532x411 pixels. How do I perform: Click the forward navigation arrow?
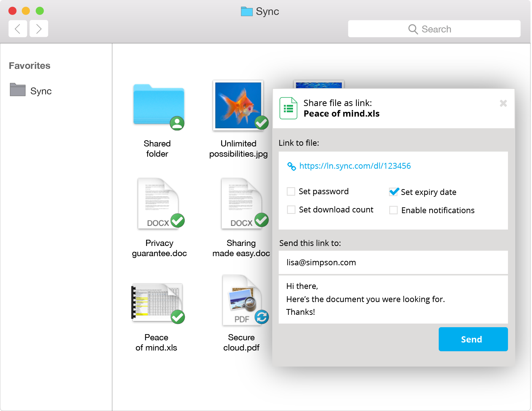39,28
